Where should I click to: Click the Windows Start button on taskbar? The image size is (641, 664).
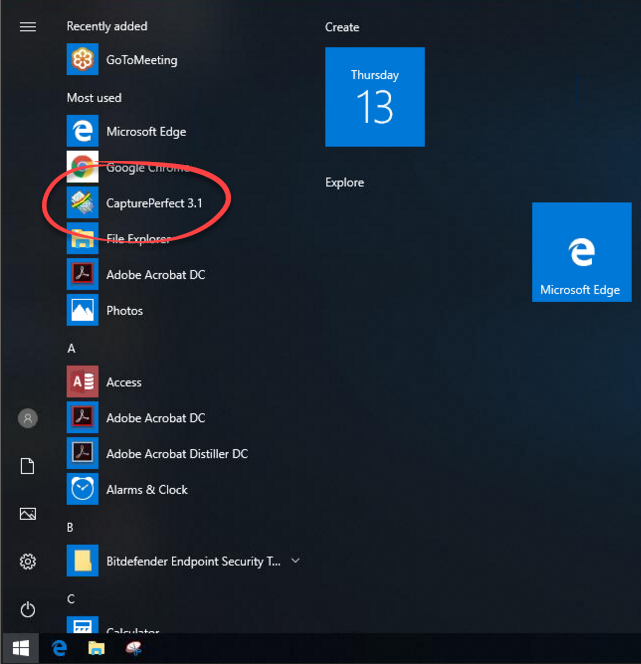(x=20, y=648)
